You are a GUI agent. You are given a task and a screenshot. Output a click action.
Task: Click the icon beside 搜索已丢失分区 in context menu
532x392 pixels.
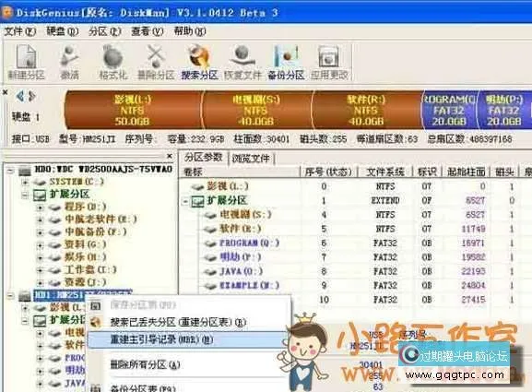point(96,322)
